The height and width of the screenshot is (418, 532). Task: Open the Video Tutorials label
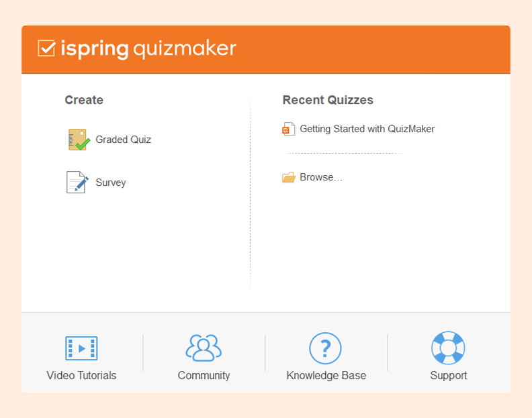pyautogui.click(x=81, y=376)
